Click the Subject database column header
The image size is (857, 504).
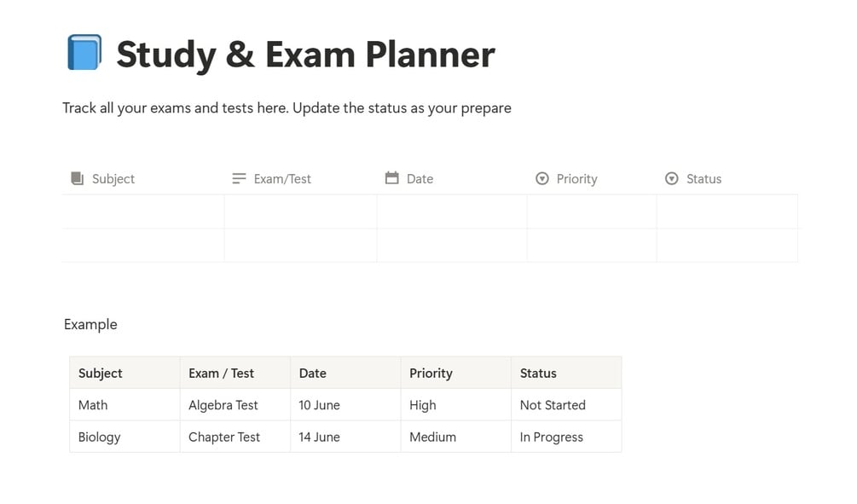pyautogui.click(x=113, y=179)
